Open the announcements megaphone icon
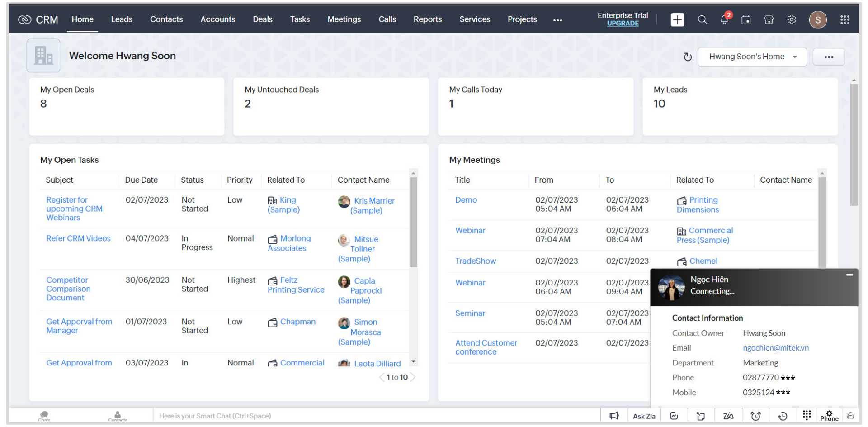Image resolution: width=868 pixels, height=427 pixels. (x=614, y=416)
